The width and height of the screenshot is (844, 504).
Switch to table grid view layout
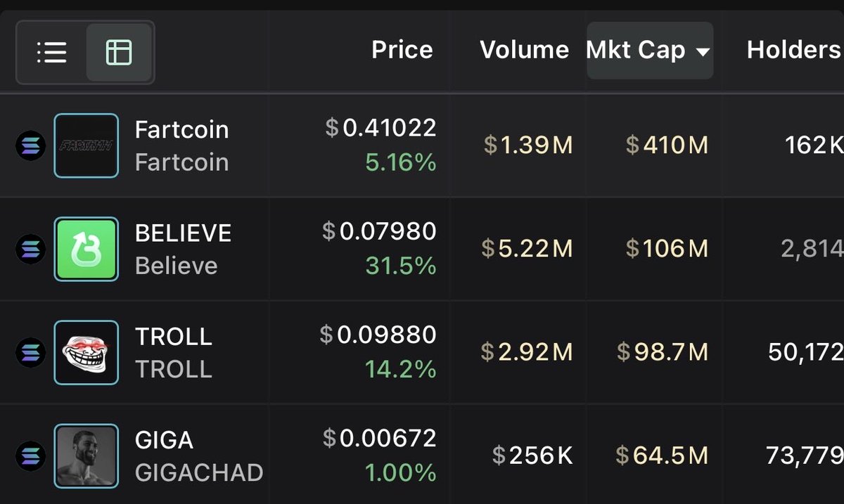pos(118,52)
